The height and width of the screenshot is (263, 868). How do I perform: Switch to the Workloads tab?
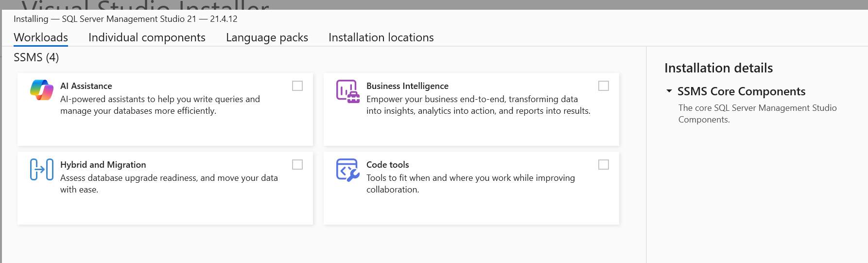pyautogui.click(x=41, y=37)
